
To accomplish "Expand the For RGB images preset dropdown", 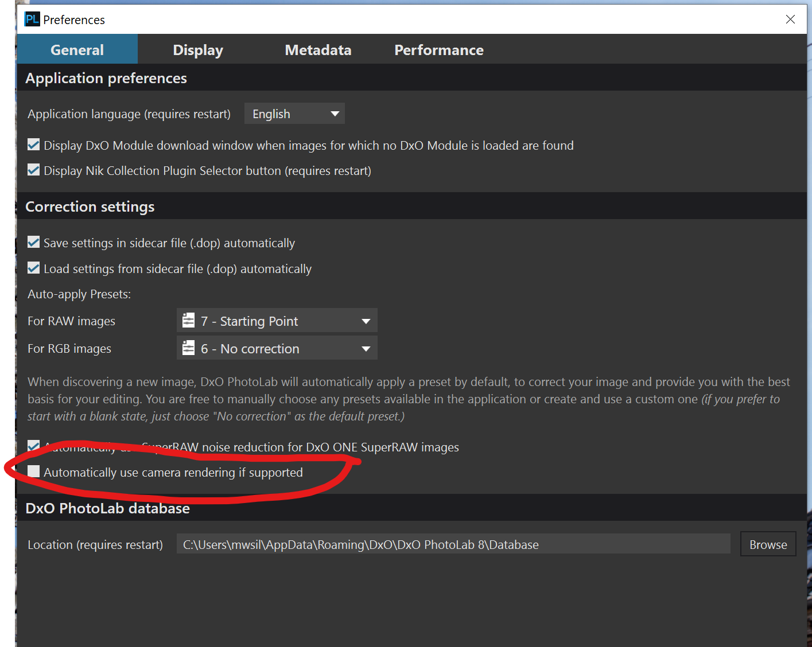I will point(277,348).
